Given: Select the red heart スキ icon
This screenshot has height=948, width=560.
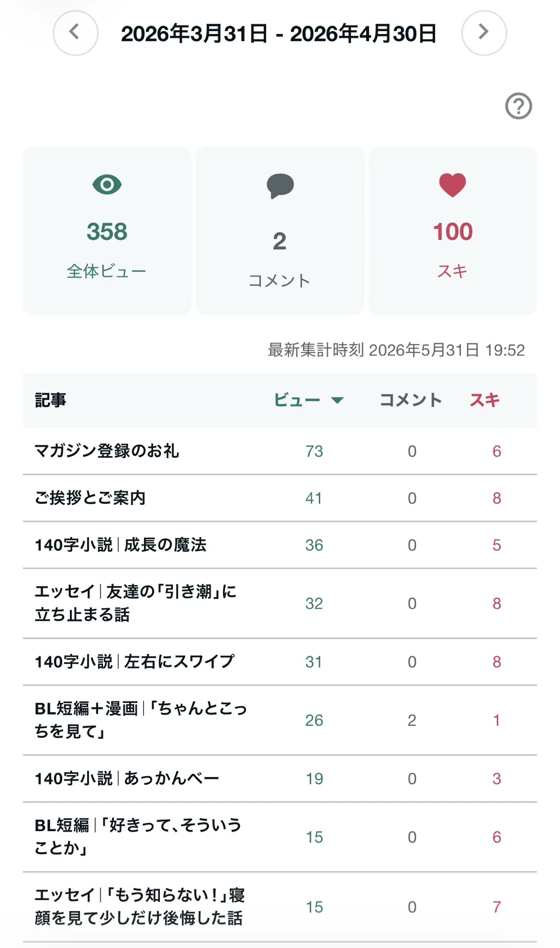Looking at the screenshot, I should pyautogui.click(x=452, y=185).
